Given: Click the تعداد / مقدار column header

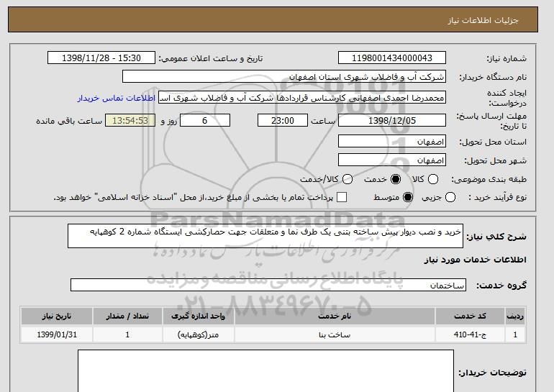Looking at the screenshot, I should (x=127, y=316).
